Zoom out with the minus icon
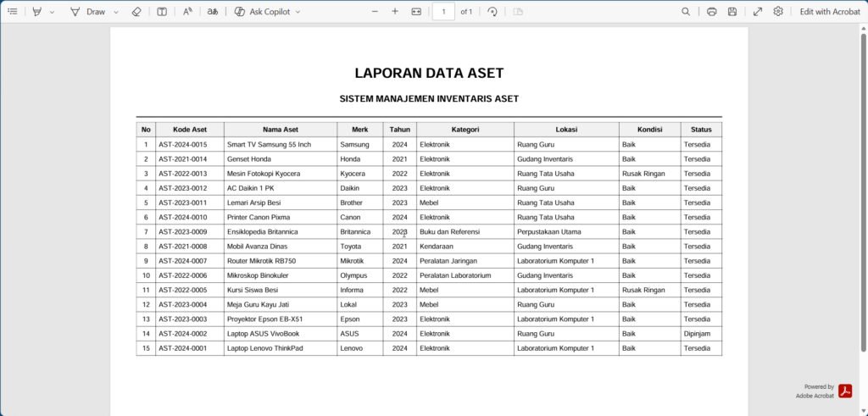 click(x=375, y=12)
